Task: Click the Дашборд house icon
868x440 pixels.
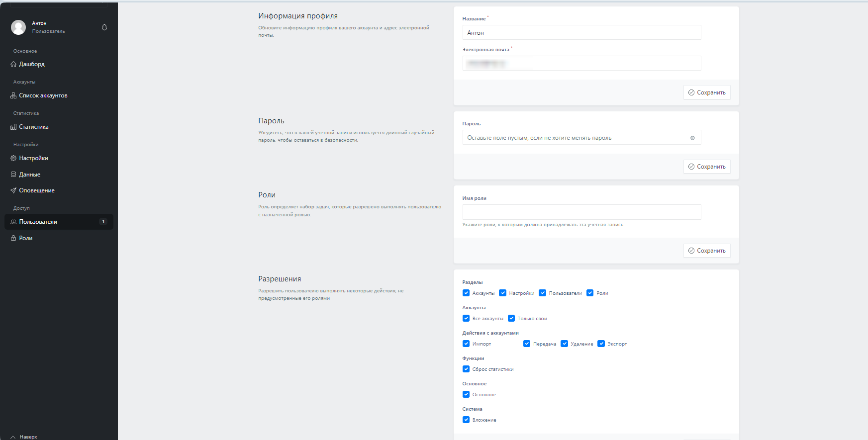Action: click(x=13, y=64)
